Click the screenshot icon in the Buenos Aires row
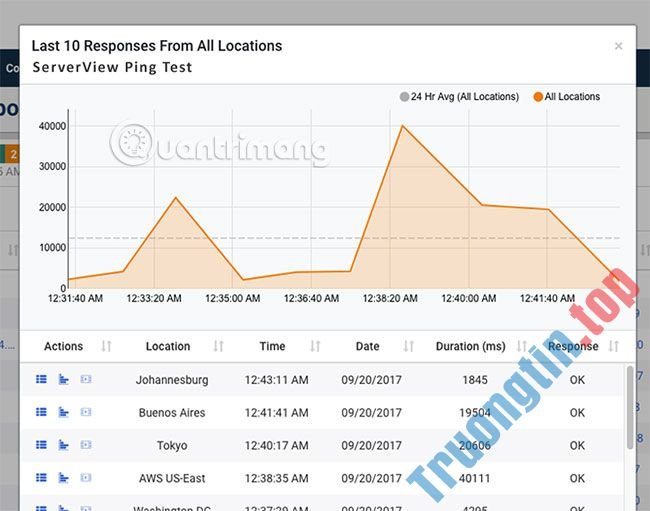650x511 pixels. tap(85, 412)
